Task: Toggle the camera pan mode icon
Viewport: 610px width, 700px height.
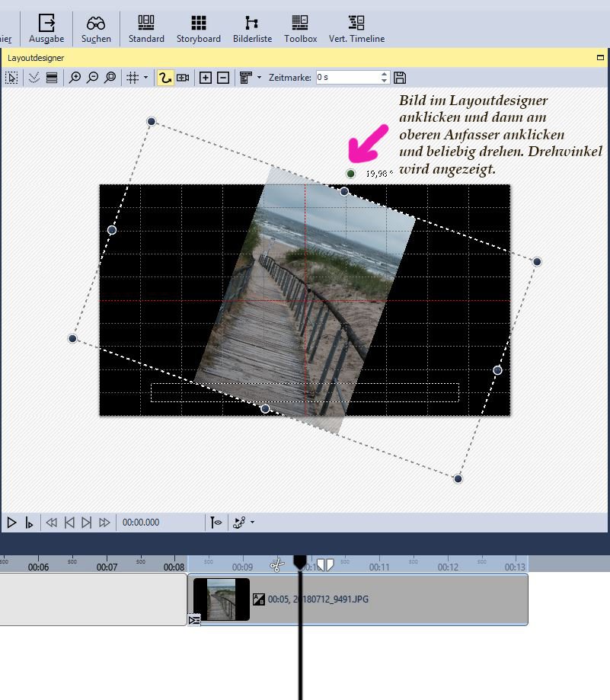Action: (183, 78)
